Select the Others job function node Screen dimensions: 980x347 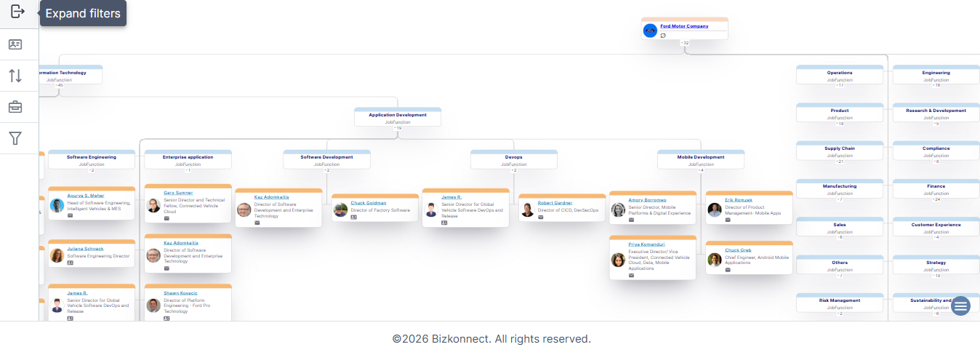[840, 266]
